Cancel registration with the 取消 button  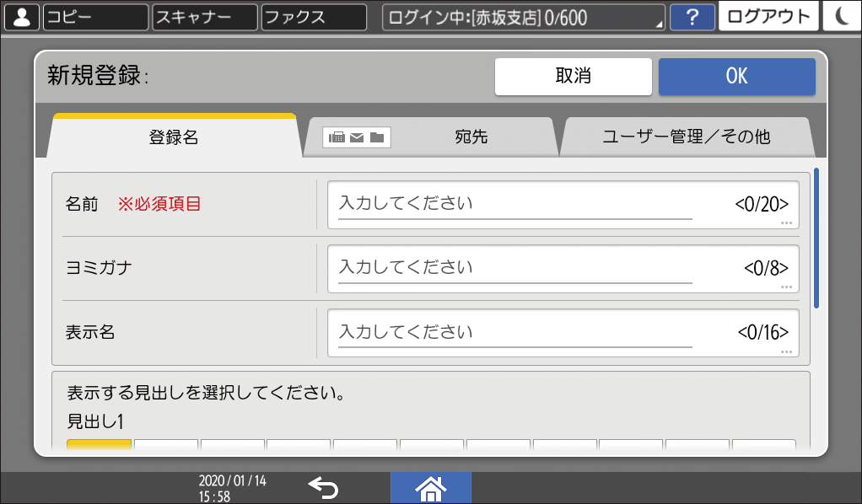[x=573, y=76]
